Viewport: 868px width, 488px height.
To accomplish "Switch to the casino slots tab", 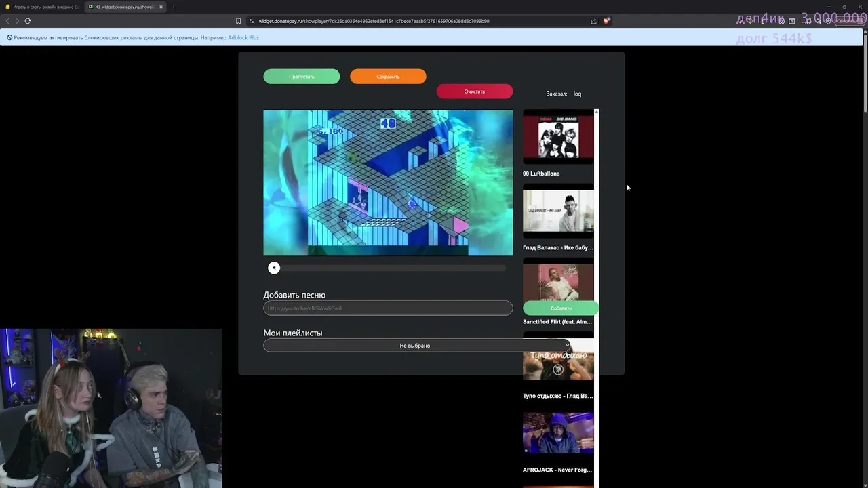I will [x=42, y=7].
